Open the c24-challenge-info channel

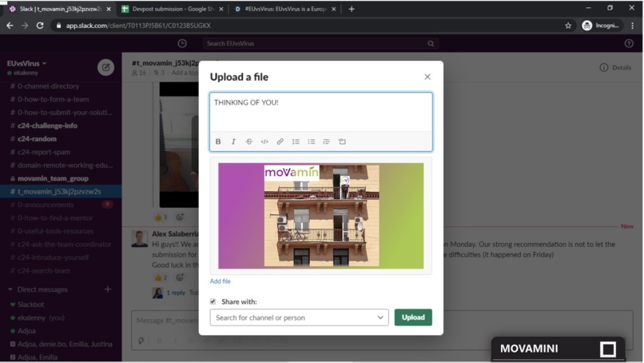[61, 126]
